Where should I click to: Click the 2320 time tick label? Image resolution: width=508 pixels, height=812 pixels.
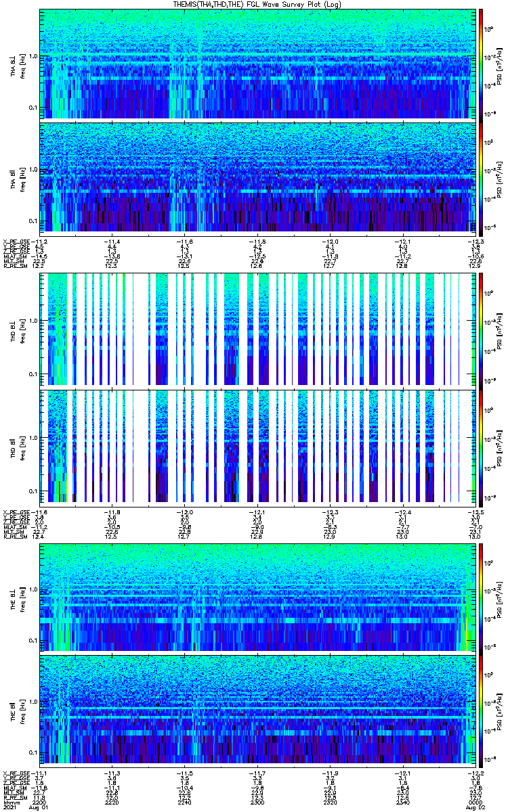coord(330,803)
